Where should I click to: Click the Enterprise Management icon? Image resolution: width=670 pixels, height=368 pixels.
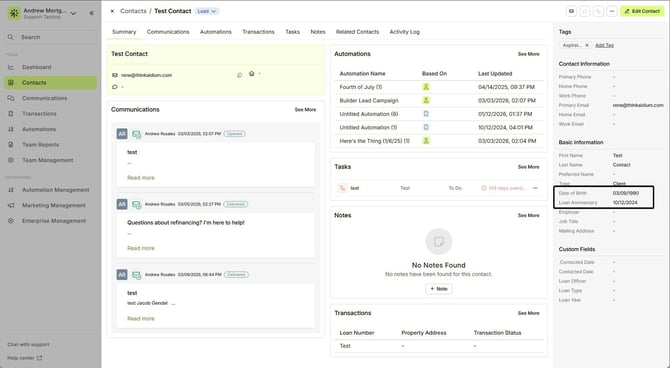point(11,221)
